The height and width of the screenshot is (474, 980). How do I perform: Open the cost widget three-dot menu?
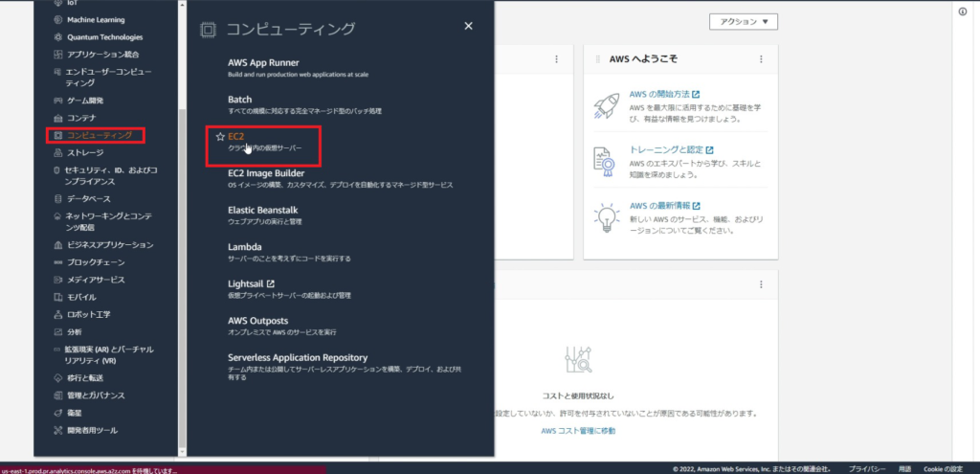(x=761, y=284)
